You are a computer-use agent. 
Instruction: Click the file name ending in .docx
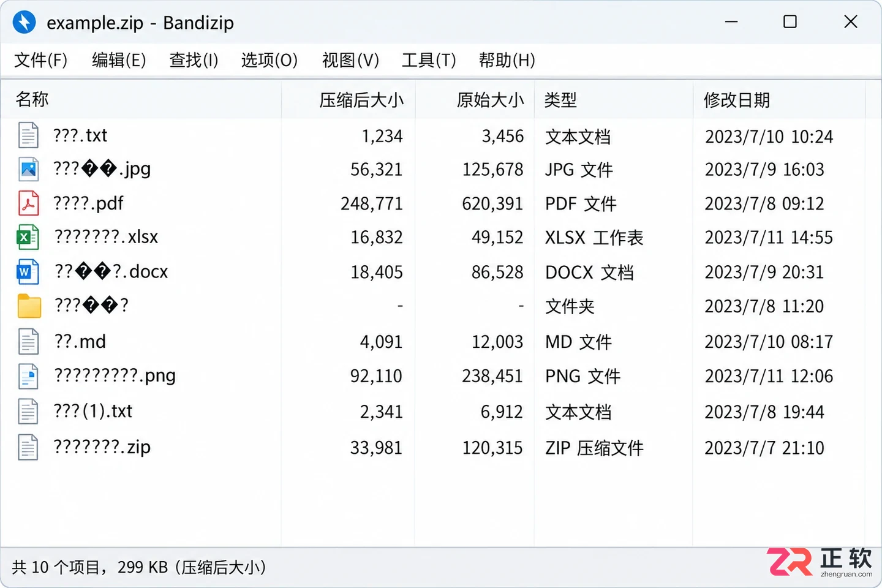(111, 272)
